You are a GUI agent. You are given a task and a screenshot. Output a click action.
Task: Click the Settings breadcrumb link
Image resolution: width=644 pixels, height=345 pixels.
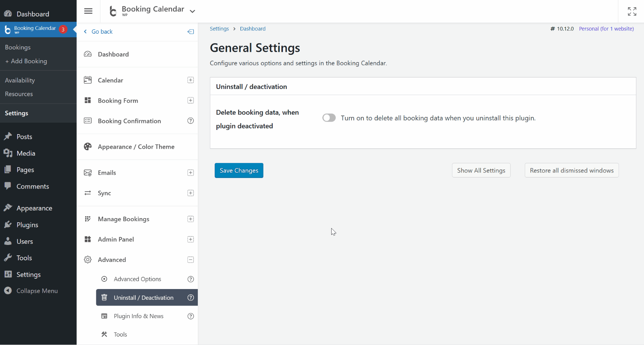[x=219, y=29]
